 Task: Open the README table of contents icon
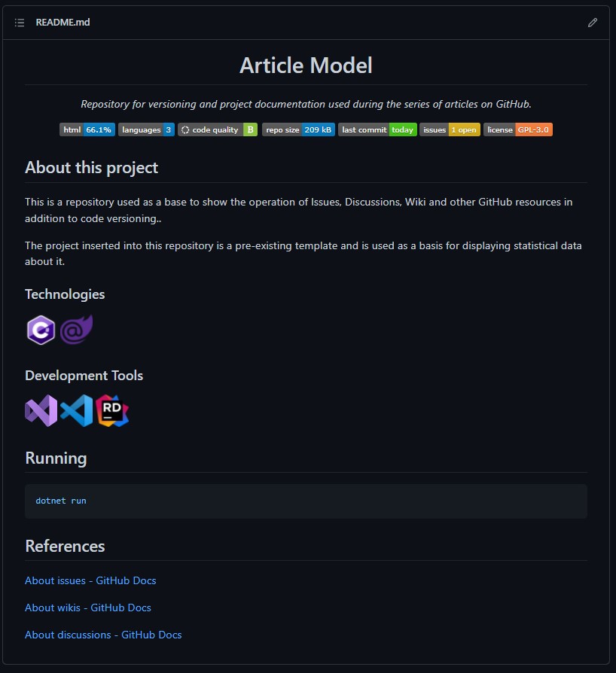(20, 23)
